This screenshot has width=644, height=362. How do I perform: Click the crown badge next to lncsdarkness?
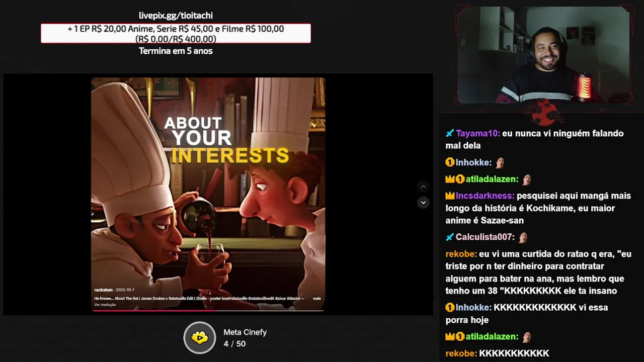(450, 196)
